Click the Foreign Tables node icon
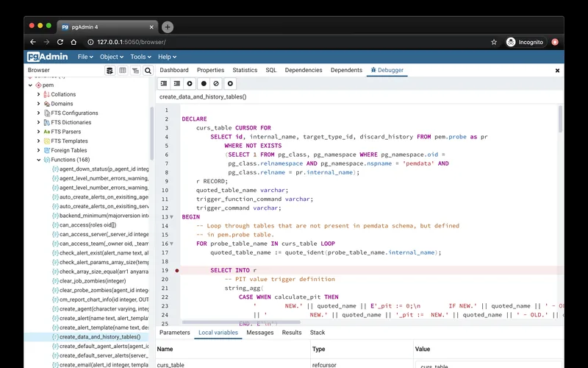Image resolution: width=588 pixels, height=368 pixels. pyautogui.click(x=47, y=150)
